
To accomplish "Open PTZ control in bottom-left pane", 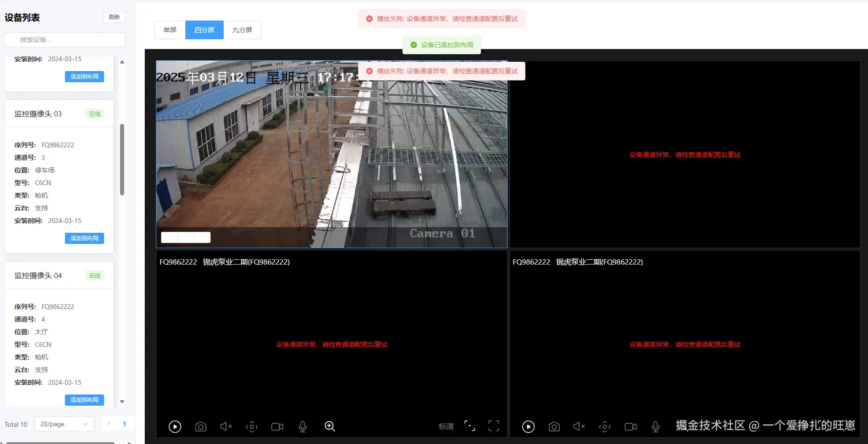I will [252, 426].
